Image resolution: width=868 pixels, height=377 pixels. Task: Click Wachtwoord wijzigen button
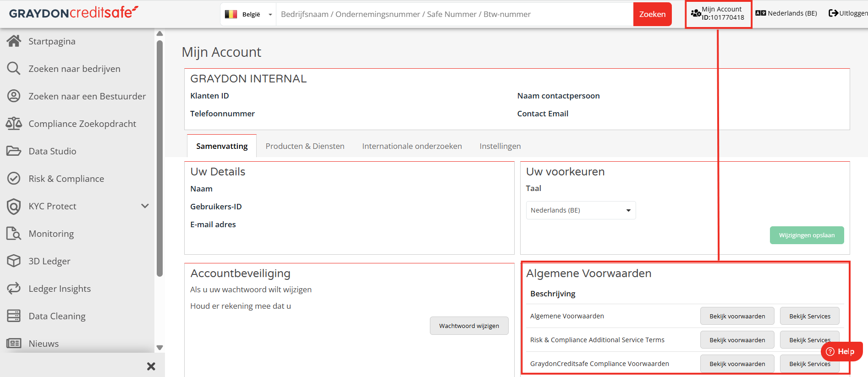click(x=469, y=326)
